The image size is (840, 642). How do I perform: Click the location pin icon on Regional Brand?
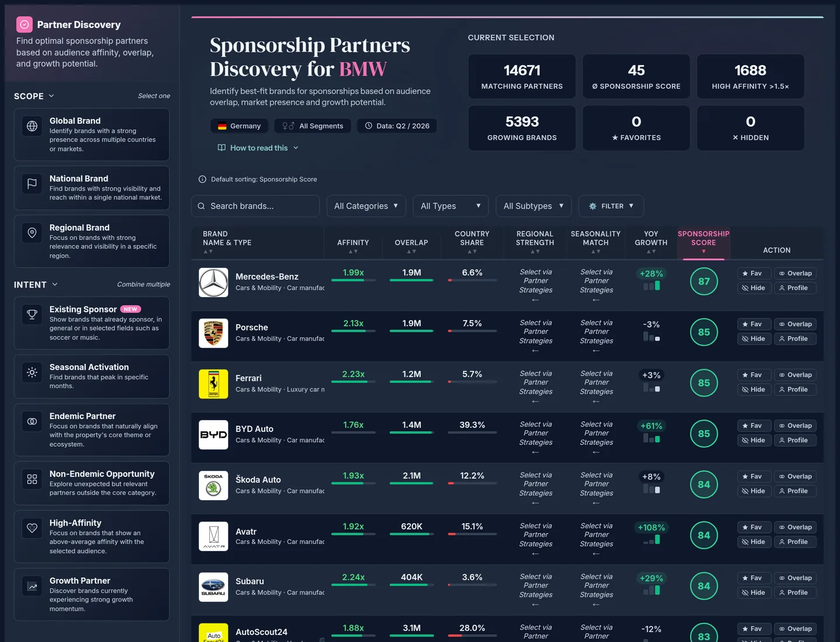point(32,233)
